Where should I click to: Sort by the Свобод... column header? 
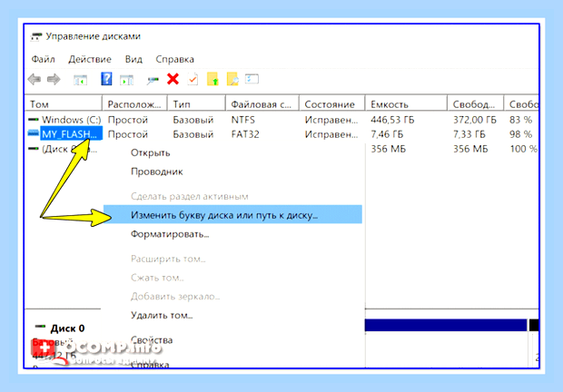coord(476,104)
